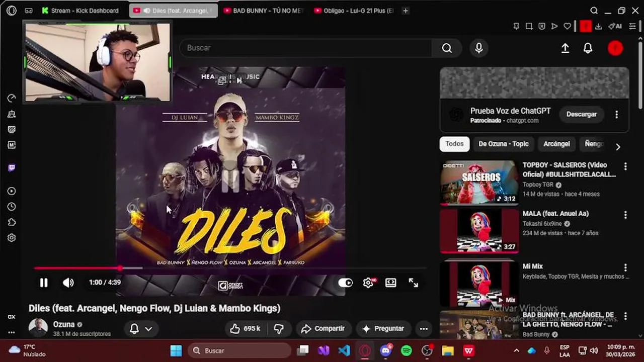Like the video with 695 k
The height and width of the screenshot is (362, 644).
pyautogui.click(x=245, y=329)
